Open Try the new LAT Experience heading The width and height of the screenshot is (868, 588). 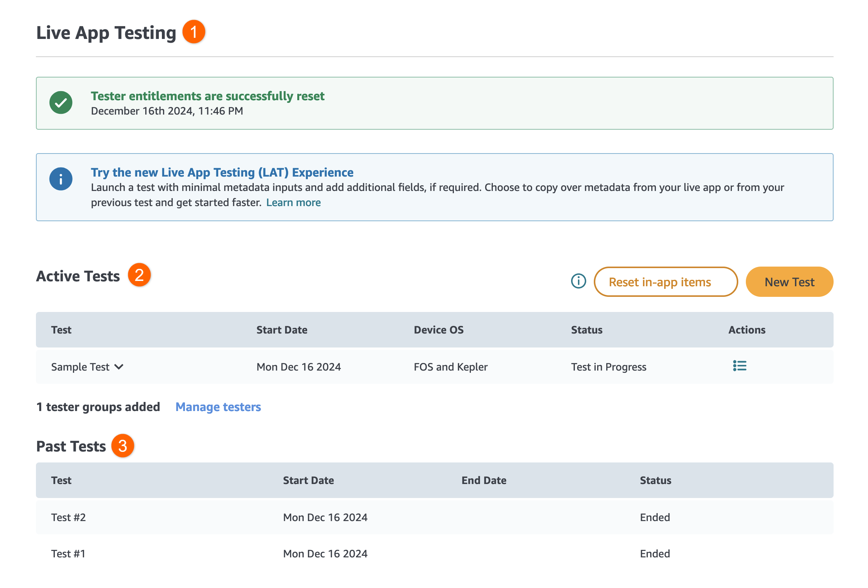[222, 172]
